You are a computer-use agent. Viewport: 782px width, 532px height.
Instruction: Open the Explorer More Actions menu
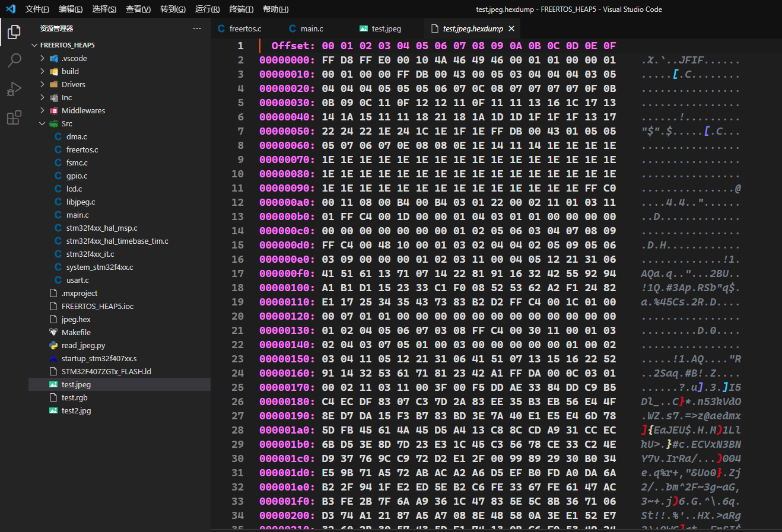[198, 28]
